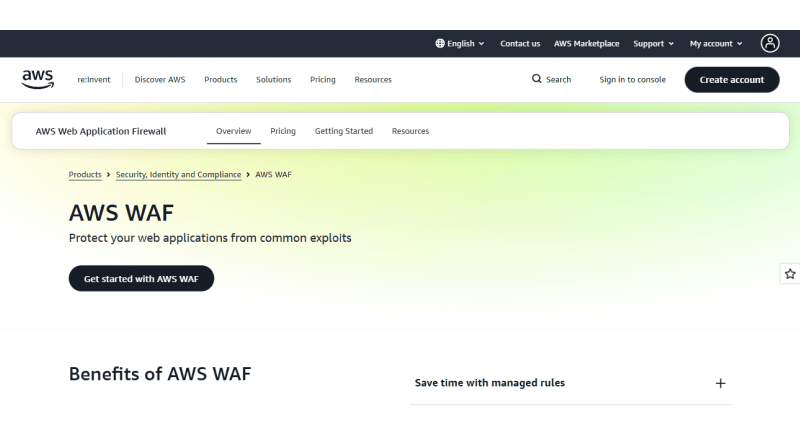The height and width of the screenshot is (445, 800).
Task: Select the Overview tab
Action: pos(234,131)
